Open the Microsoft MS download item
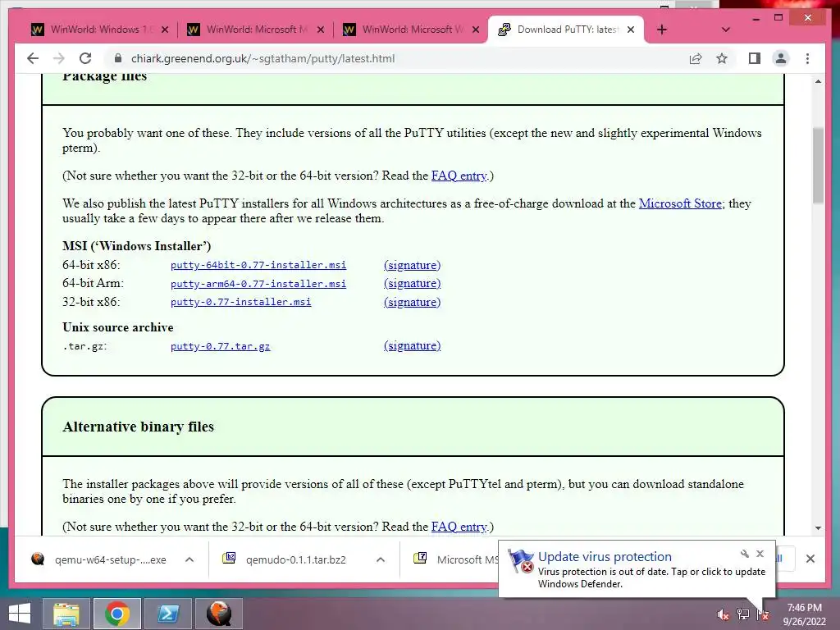 click(x=455, y=559)
